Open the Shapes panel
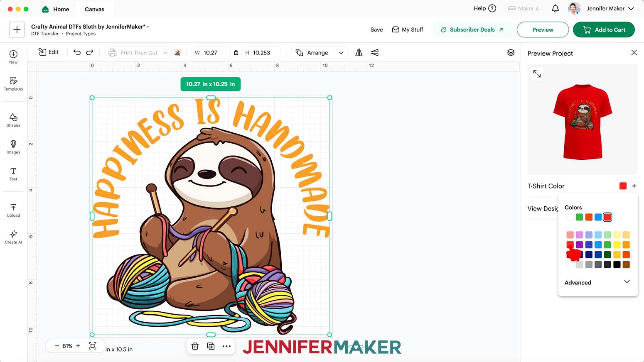Screen dimensions: 644x362 coord(13,120)
